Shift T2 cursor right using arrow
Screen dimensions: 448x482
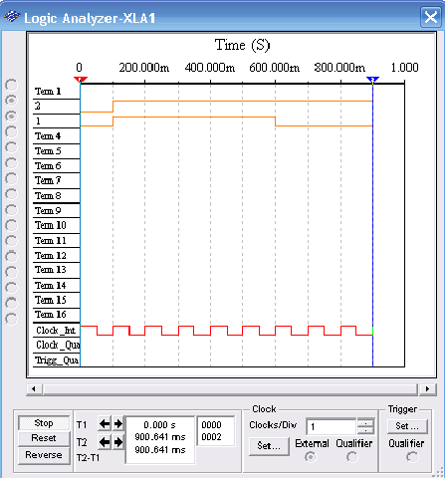click(x=117, y=442)
